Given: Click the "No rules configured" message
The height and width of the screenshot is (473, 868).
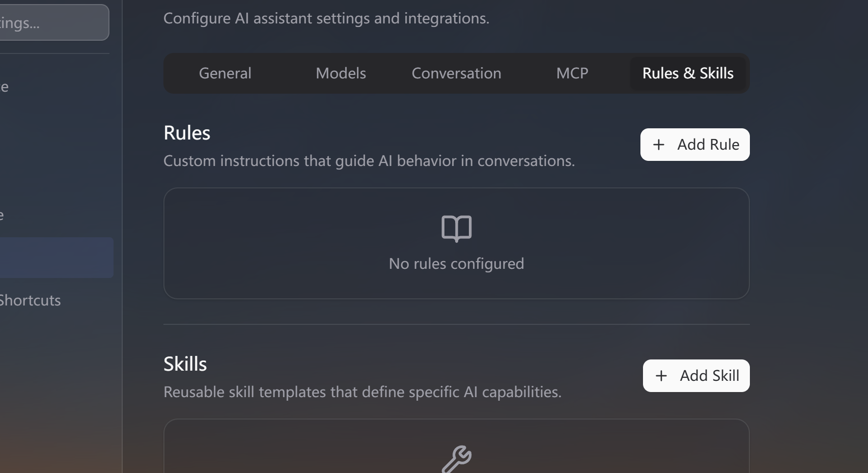Looking at the screenshot, I should pyautogui.click(x=456, y=264).
